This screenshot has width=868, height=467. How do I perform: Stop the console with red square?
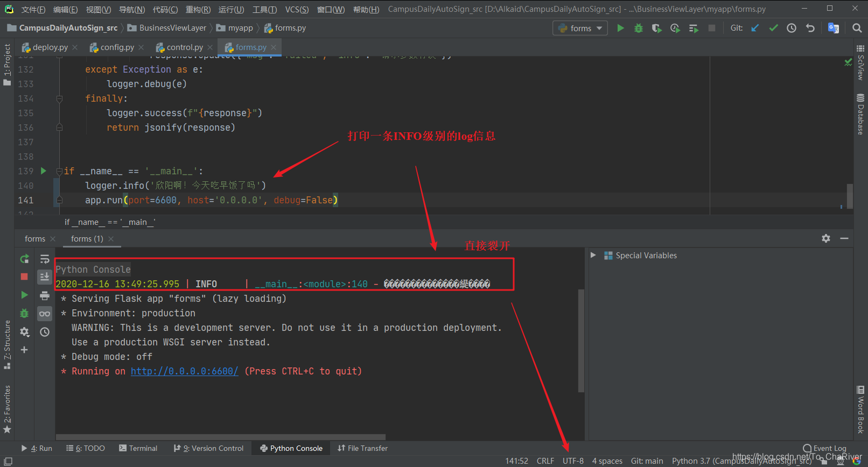(x=24, y=277)
